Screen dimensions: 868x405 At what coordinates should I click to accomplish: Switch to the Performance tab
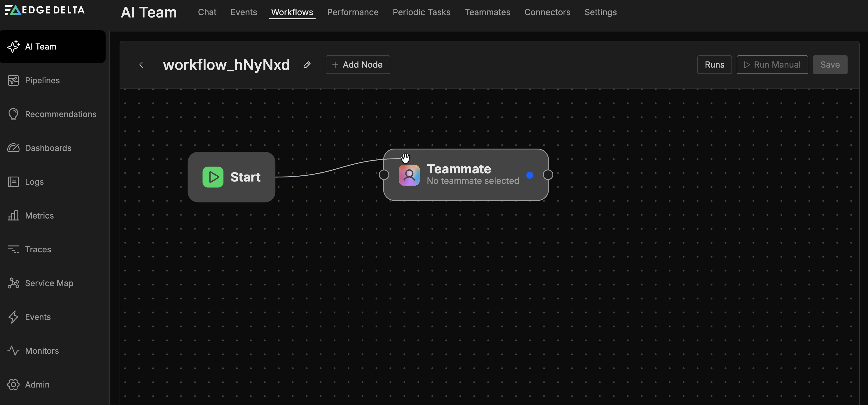(x=352, y=12)
